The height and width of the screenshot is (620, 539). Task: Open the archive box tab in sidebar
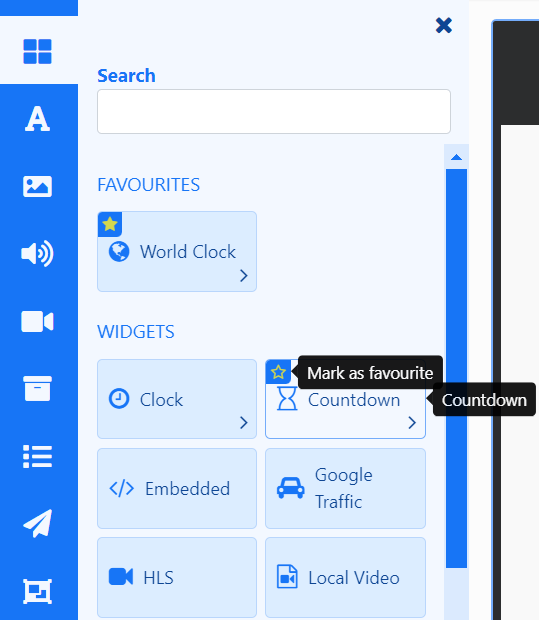(x=38, y=388)
